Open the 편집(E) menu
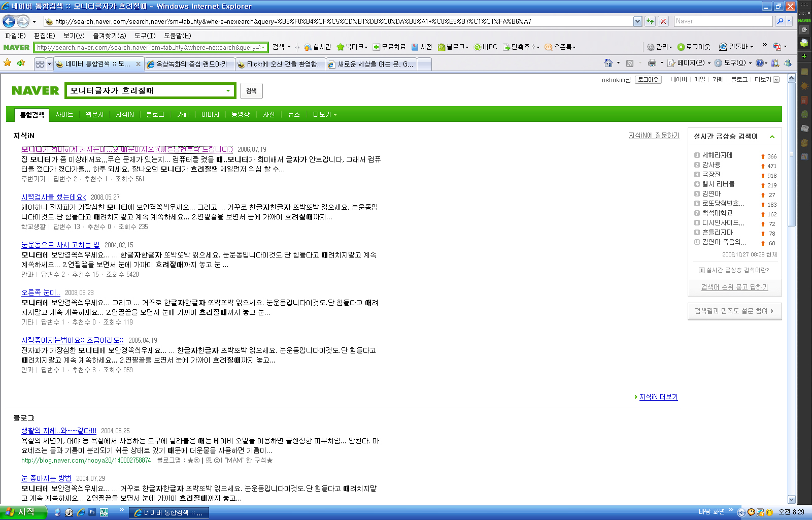812x520 pixels. tap(44, 36)
